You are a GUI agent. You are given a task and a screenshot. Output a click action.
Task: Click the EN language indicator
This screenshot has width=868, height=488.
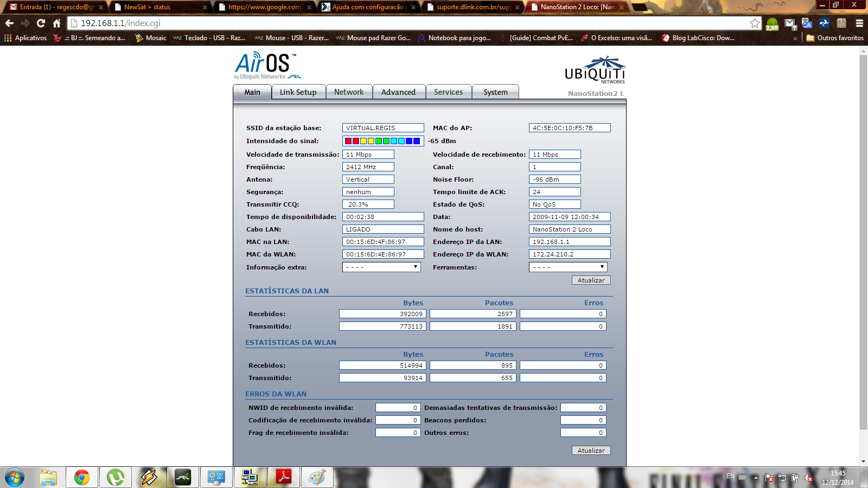[730, 476]
